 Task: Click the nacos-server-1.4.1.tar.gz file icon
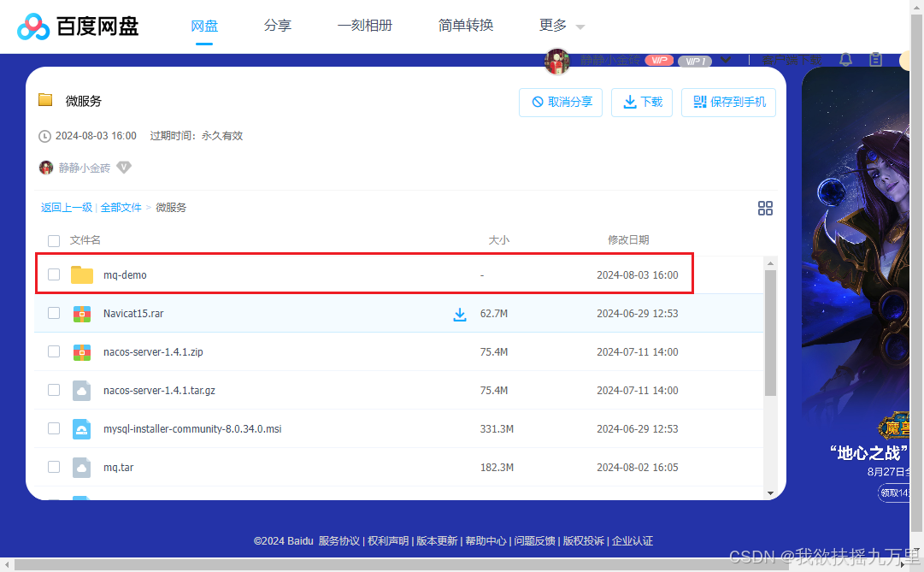pyautogui.click(x=81, y=391)
